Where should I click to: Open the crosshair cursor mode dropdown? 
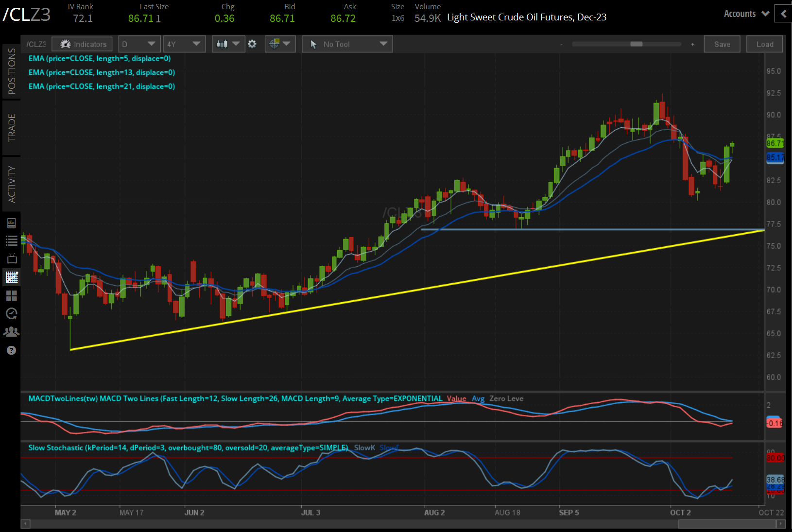coord(280,44)
